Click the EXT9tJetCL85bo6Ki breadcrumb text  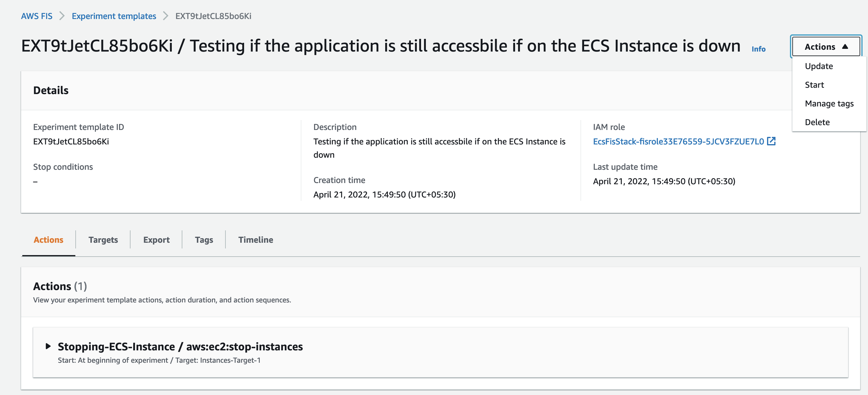point(213,16)
